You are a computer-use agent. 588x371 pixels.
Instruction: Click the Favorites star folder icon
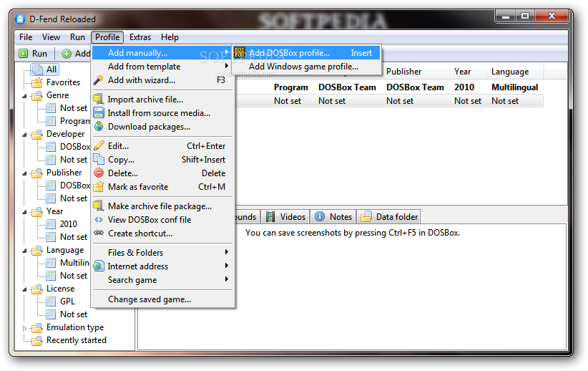[37, 82]
